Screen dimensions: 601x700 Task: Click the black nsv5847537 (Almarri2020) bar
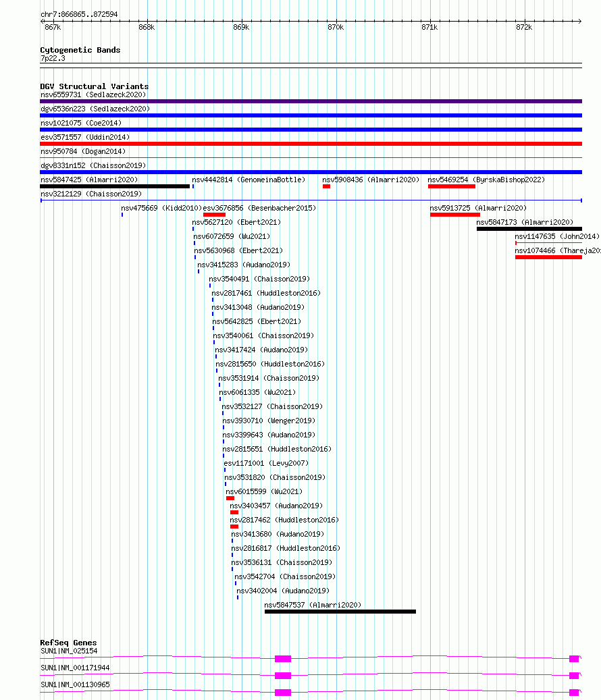(x=340, y=612)
